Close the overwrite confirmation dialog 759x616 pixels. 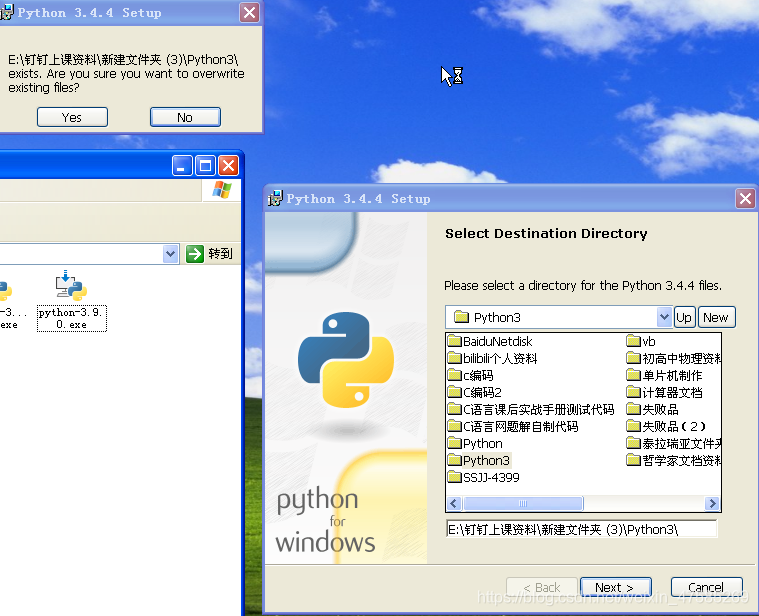249,13
